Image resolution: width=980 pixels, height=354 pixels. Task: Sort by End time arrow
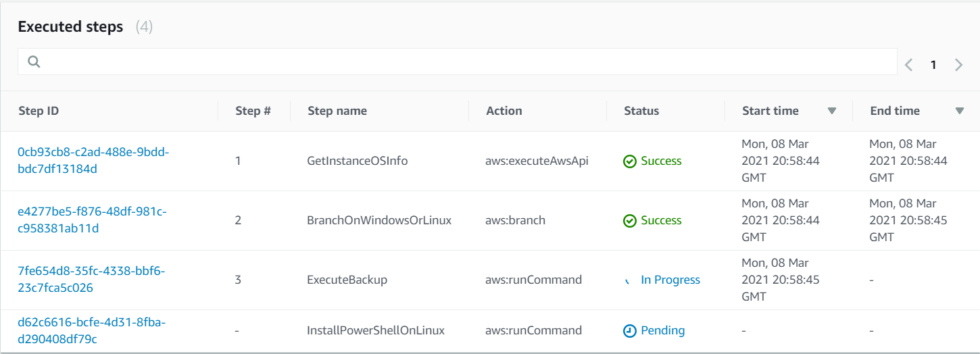click(x=960, y=111)
